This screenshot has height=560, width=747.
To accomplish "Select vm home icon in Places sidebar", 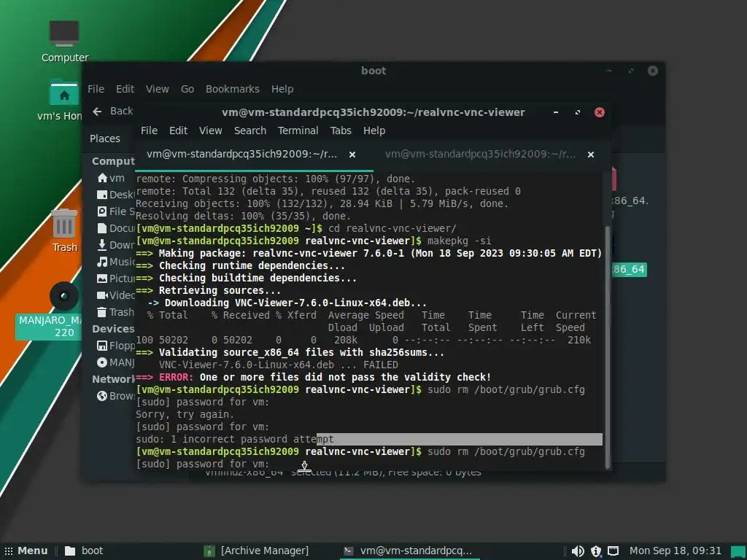I will pos(102,178).
